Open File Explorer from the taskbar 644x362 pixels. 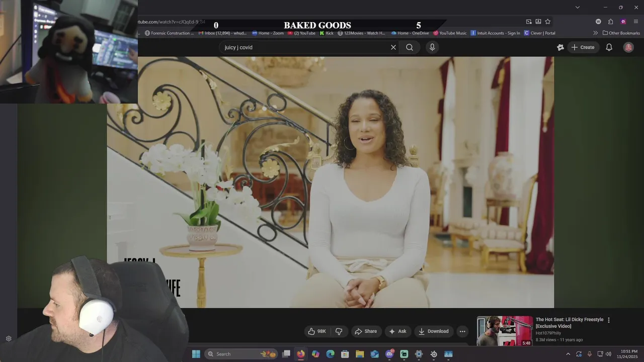point(360,354)
